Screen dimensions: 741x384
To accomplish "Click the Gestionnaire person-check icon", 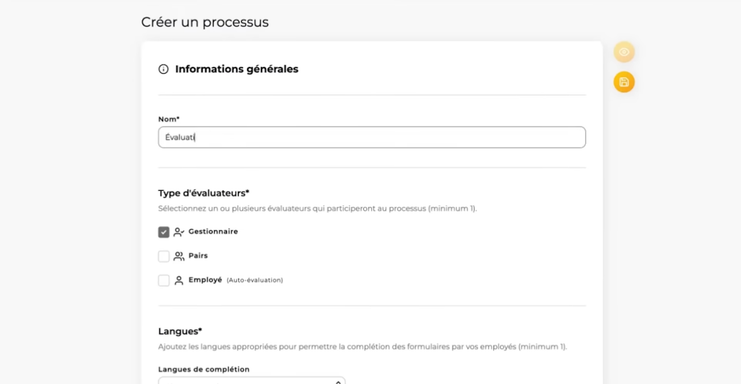I will pos(179,232).
